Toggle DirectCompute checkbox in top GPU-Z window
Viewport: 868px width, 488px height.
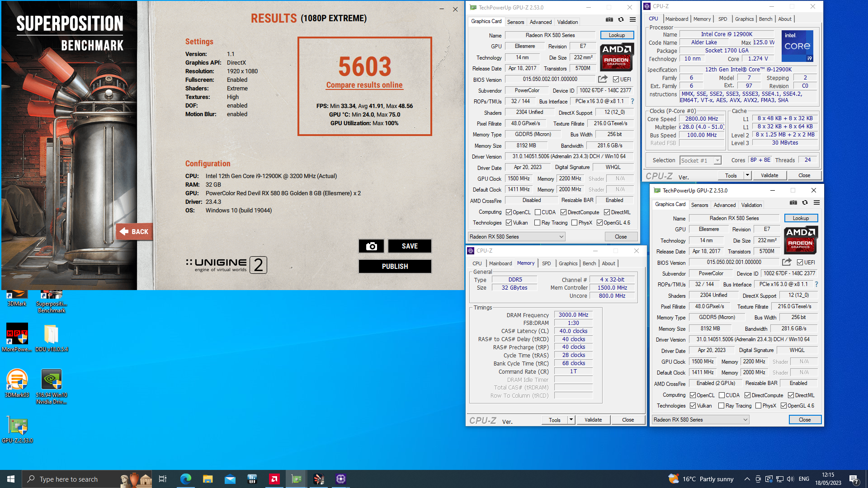click(x=564, y=212)
